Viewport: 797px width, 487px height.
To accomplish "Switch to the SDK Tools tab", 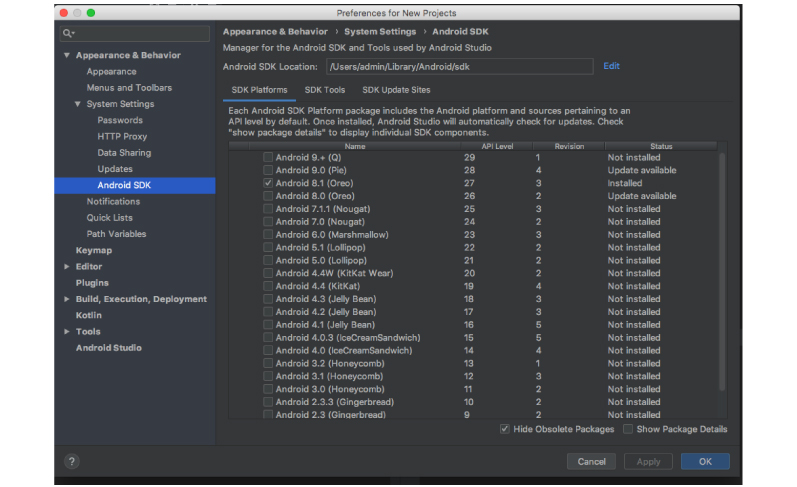I will pos(324,90).
